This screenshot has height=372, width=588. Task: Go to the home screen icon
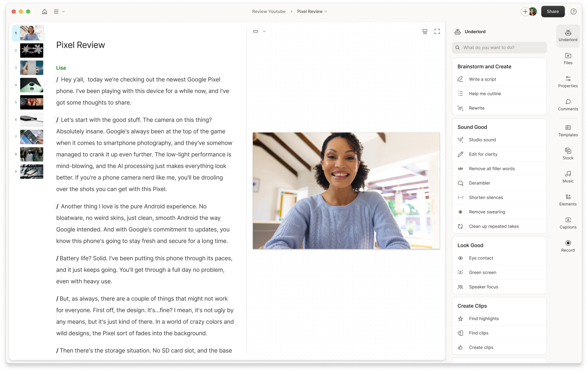coord(44,11)
